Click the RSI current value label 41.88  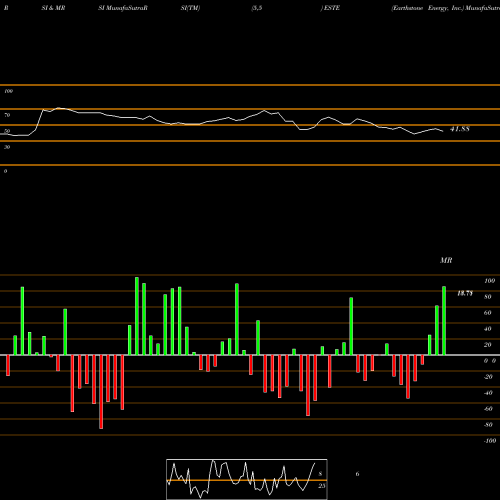click(460, 129)
